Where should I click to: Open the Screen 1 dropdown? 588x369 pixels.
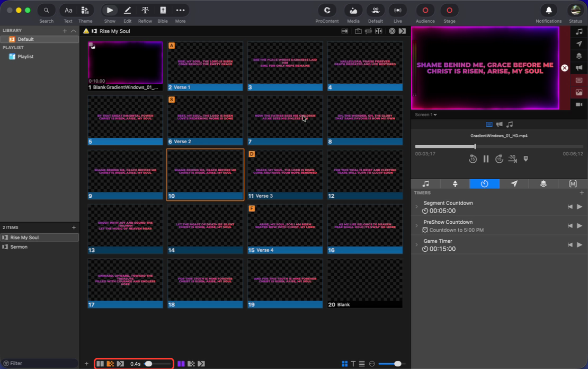click(425, 115)
